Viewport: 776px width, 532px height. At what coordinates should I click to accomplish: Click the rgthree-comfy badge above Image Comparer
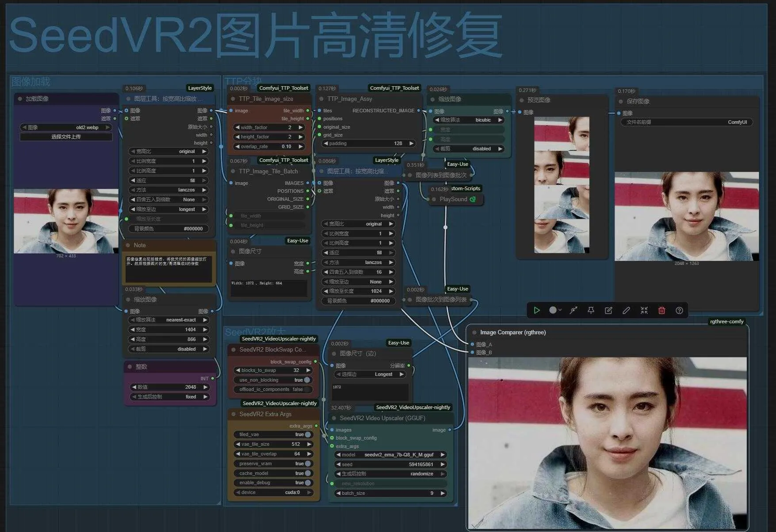pos(727,321)
